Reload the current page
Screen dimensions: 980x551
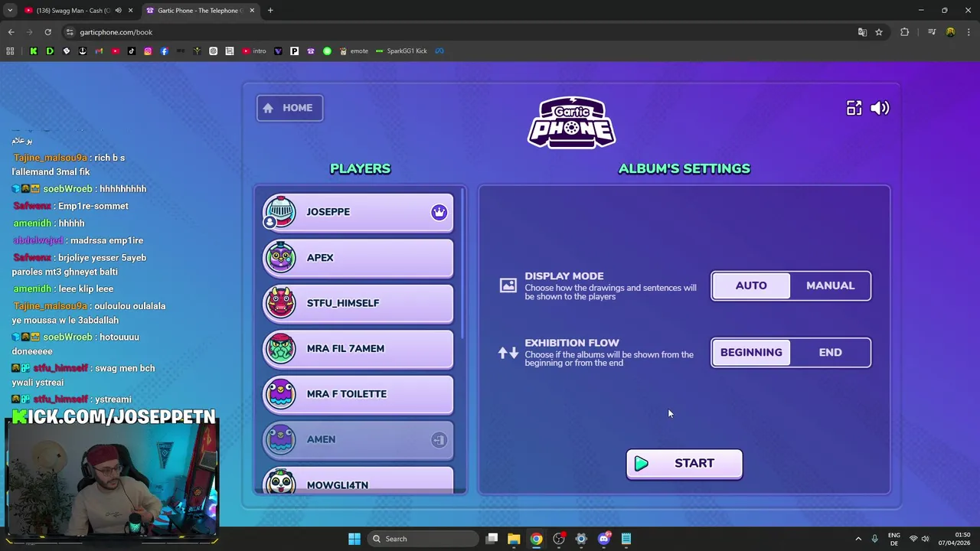click(x=47, y=32)
